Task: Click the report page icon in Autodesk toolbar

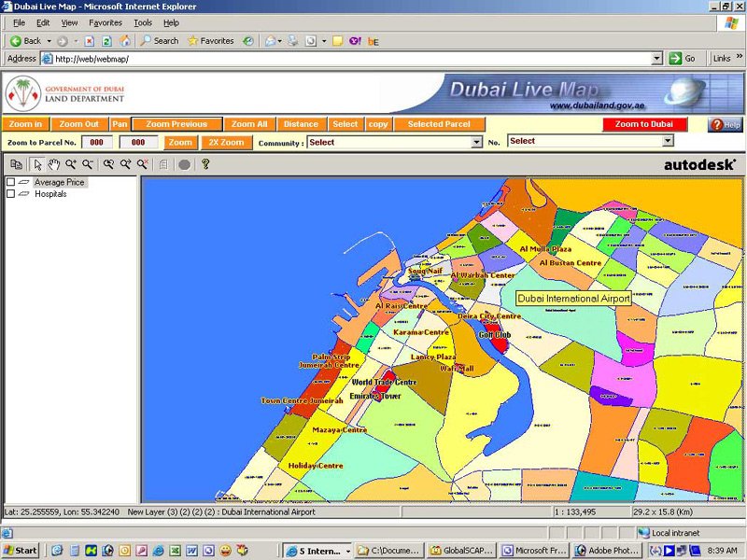Action: click(x=163, y=165)
